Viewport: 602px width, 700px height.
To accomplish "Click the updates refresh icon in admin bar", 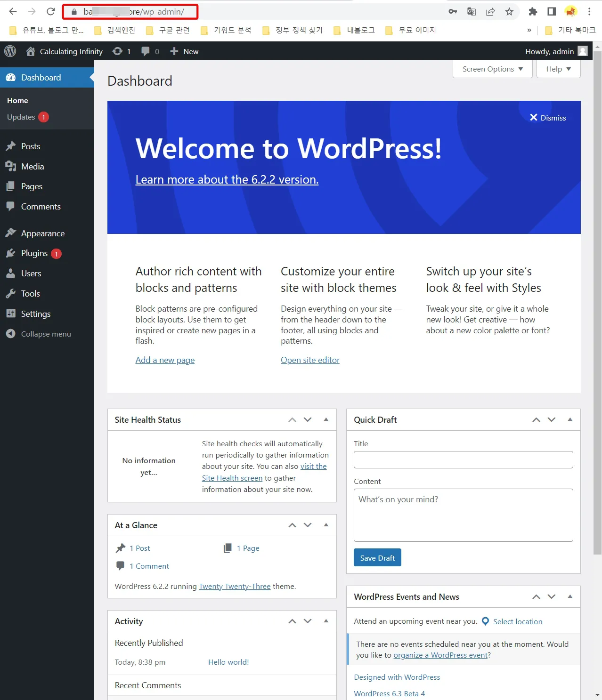I will [x=117, y=51].
